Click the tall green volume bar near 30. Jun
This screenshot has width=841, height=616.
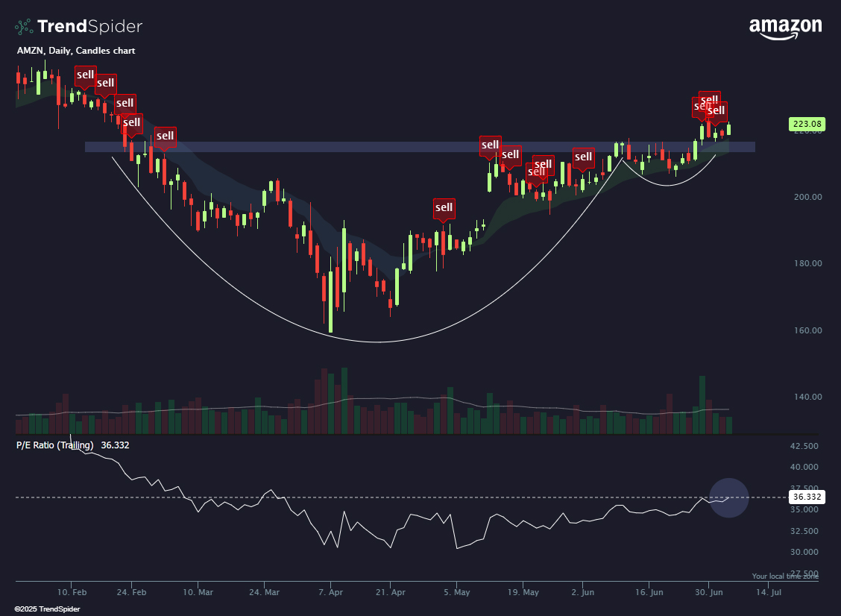pyautogui.click(x=702, y=405)
